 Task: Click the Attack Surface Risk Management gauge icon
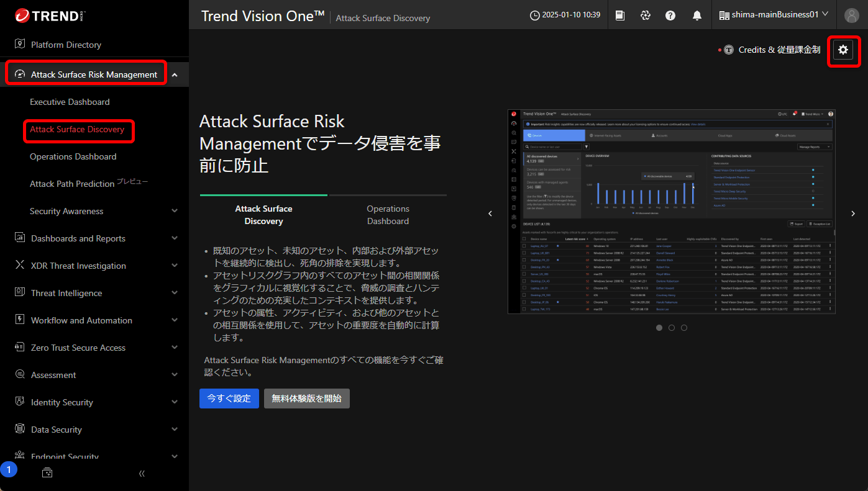pos(19,74)
